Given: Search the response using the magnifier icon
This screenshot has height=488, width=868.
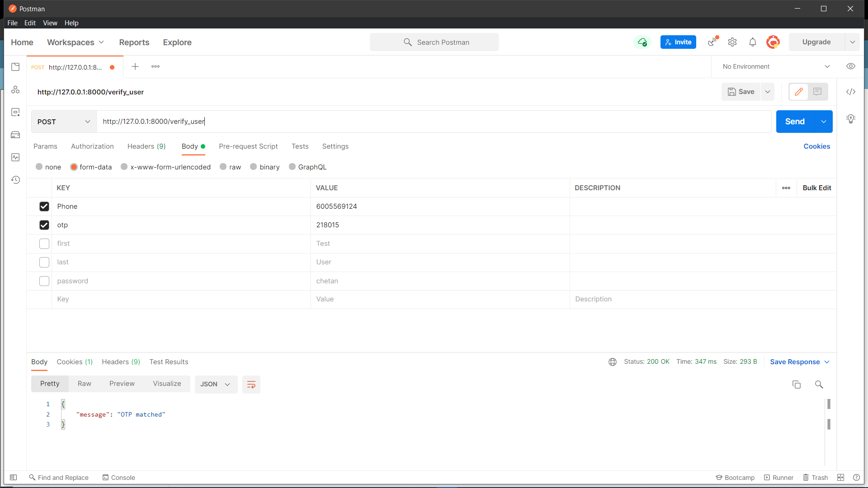Looking at the screenshot, I should [819, 385].
